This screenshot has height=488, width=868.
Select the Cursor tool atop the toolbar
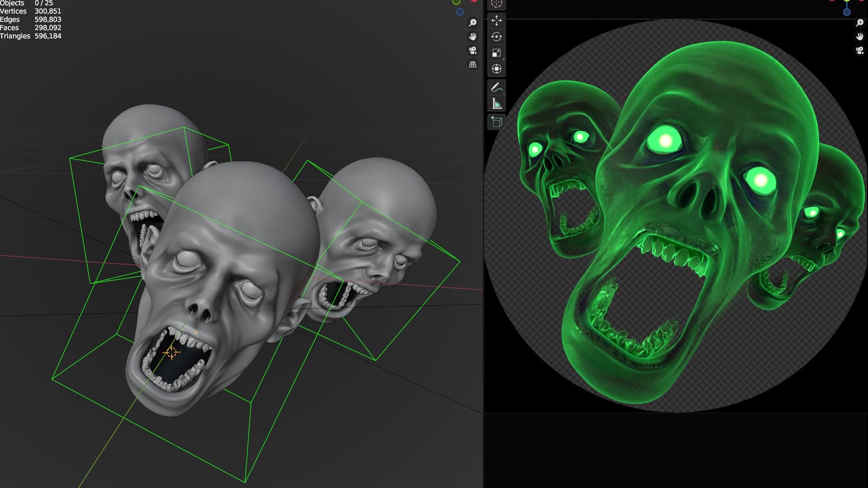(496, 4)
